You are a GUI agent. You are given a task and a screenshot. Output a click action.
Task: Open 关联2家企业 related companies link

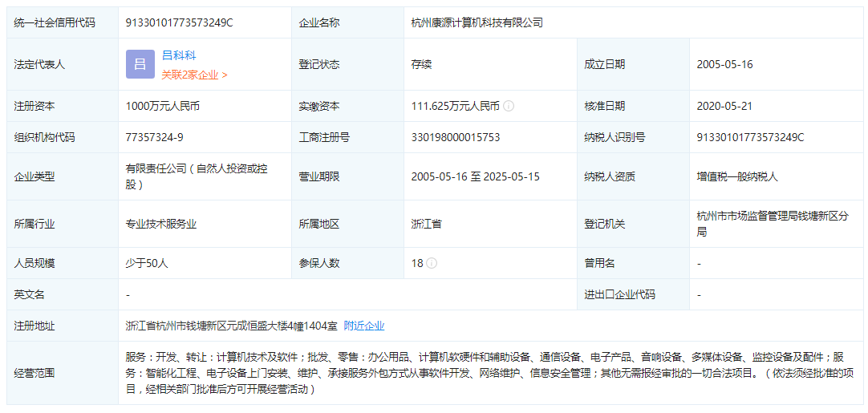point(194,75)
